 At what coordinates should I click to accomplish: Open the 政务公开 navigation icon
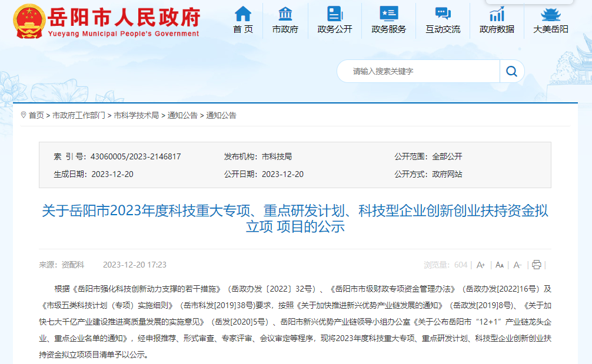coord(334,14)
